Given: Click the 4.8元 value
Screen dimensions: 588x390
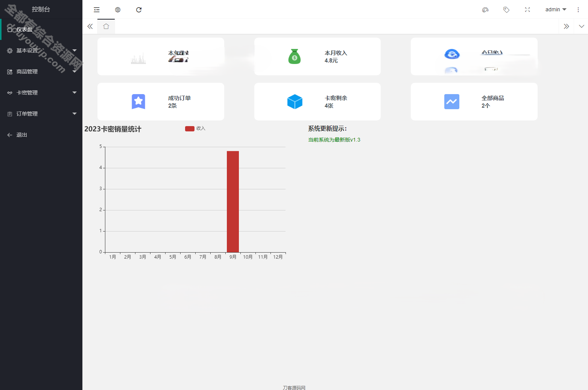Looking at the screenshot, I should [x=331, y=61].
